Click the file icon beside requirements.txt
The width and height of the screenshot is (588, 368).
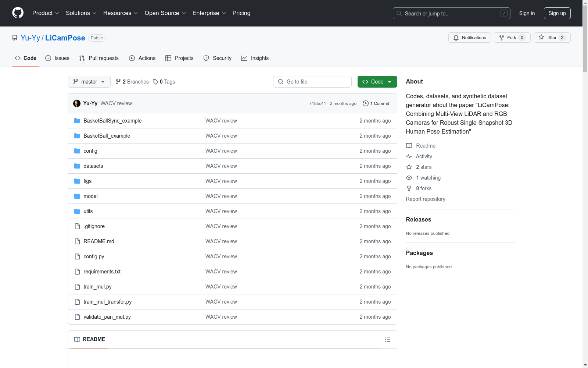pyautogui.click(x=77, y=272)
